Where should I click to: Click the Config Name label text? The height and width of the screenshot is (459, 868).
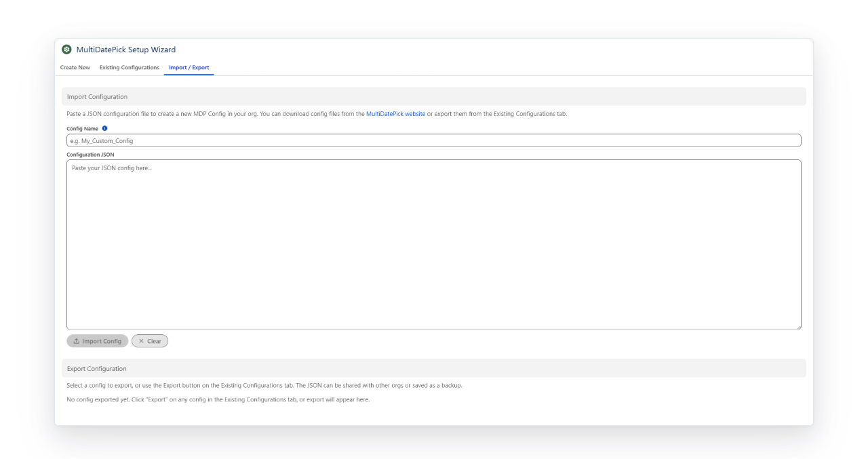pos(82,128)
